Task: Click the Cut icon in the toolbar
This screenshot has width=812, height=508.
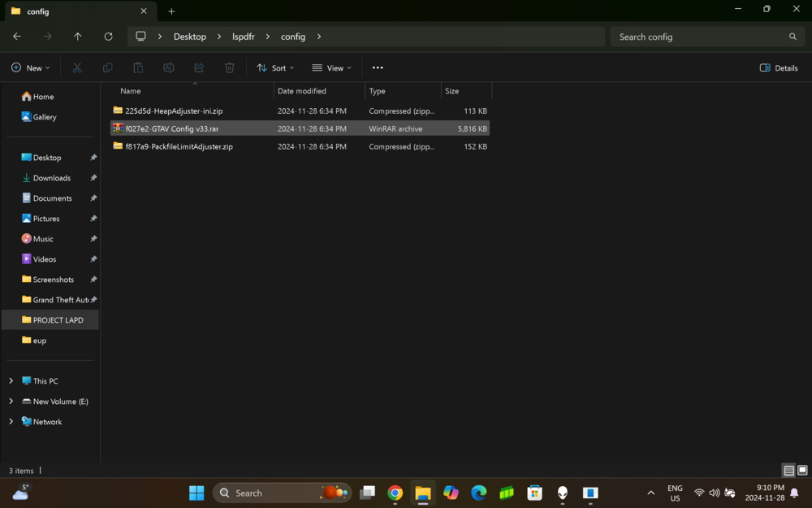Action: coord(77,67)
